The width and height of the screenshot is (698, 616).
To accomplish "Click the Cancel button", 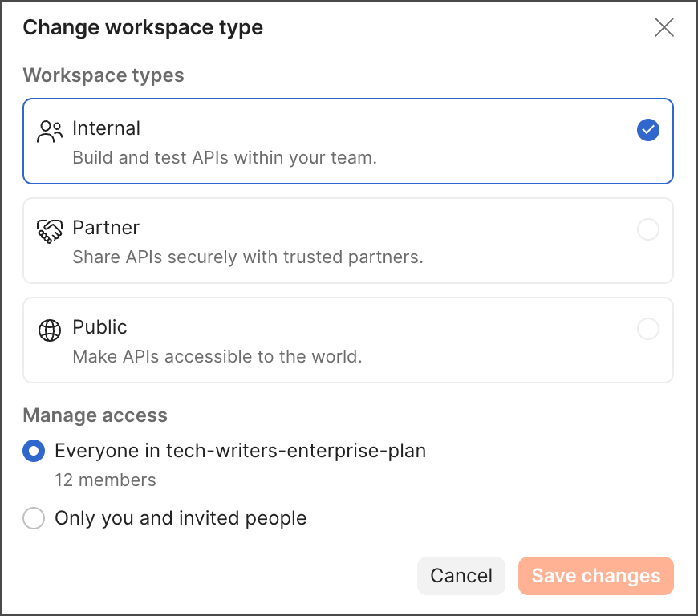I will tap(461, 576).
